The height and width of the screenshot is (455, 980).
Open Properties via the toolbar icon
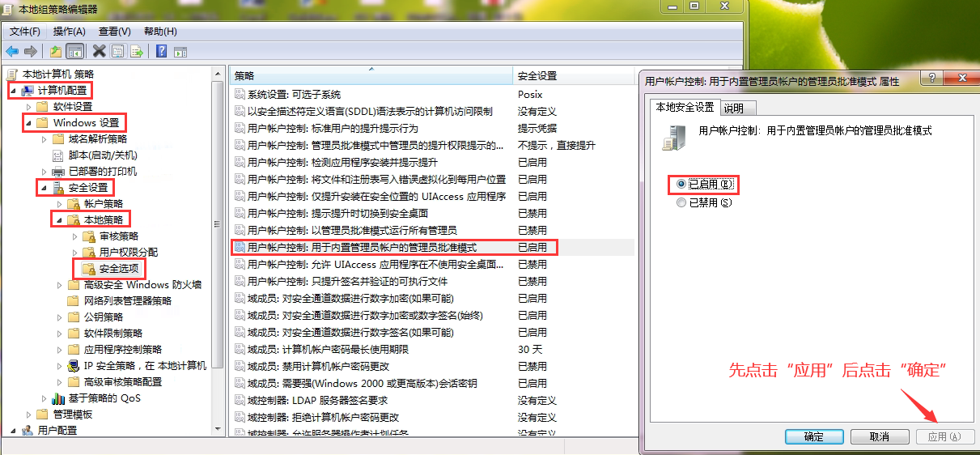(x=118, y=52)
